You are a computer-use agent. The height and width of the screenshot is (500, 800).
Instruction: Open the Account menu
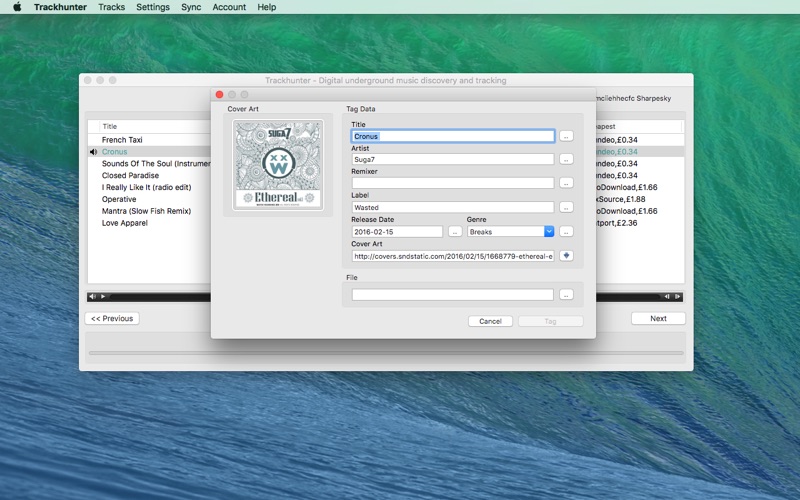tap(229, 7)
